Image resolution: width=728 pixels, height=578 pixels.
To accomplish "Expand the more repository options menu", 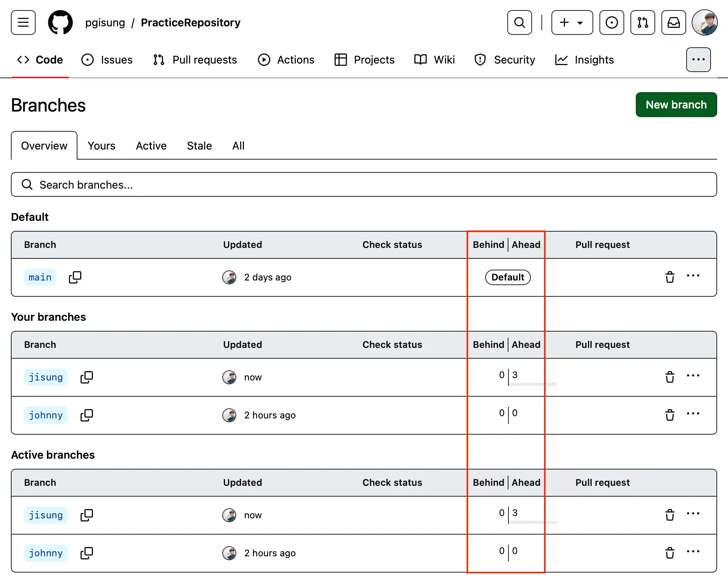I will pos(699,60).
